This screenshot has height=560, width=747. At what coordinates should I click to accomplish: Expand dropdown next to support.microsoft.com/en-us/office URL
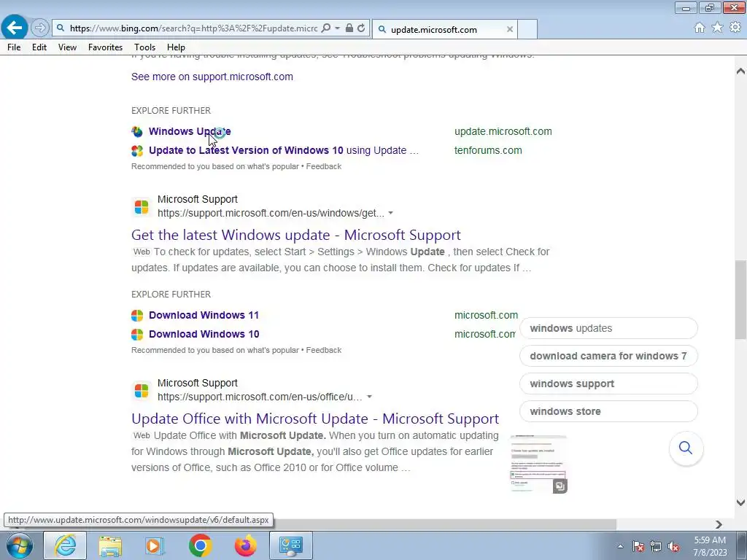[369, 397]
